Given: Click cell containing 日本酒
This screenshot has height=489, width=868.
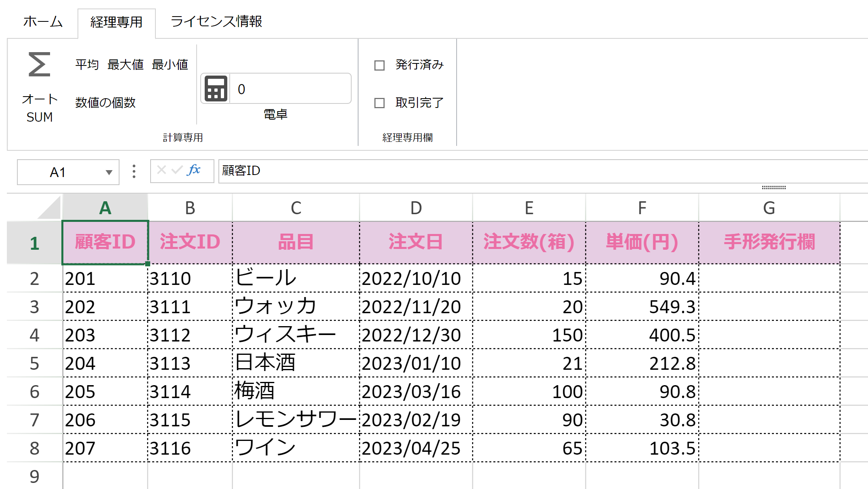Looking at the screenshot, I should [296, 363].
